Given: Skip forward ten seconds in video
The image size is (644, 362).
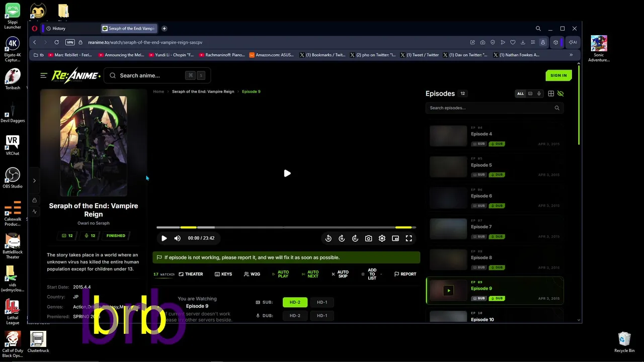Looking at the screenshot, I should [342, 238].
